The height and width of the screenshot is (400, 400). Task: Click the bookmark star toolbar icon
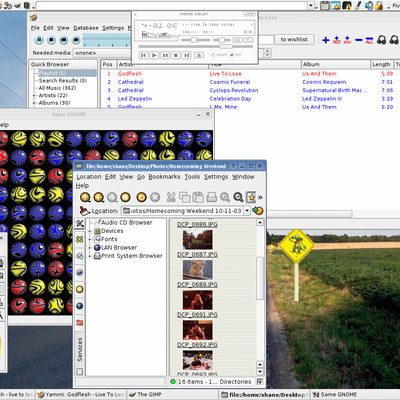point(251,197)
